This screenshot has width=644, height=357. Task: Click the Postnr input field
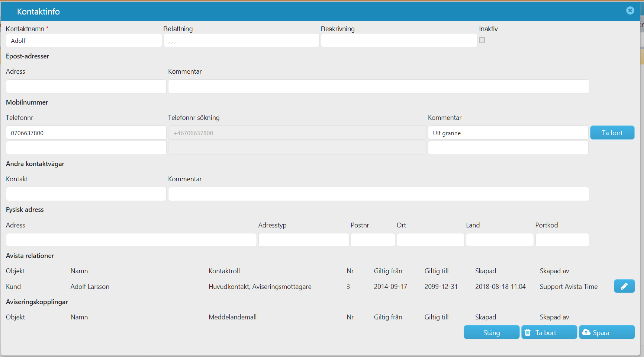373,240
